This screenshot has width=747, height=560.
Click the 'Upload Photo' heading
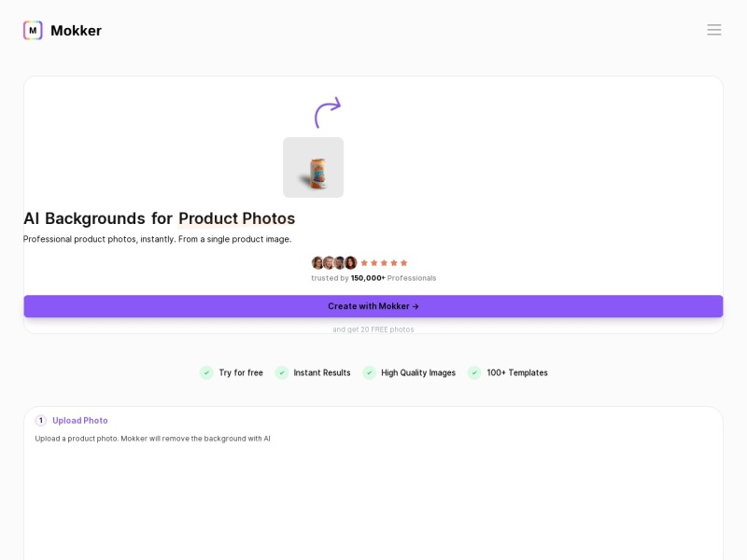point(80,421)
